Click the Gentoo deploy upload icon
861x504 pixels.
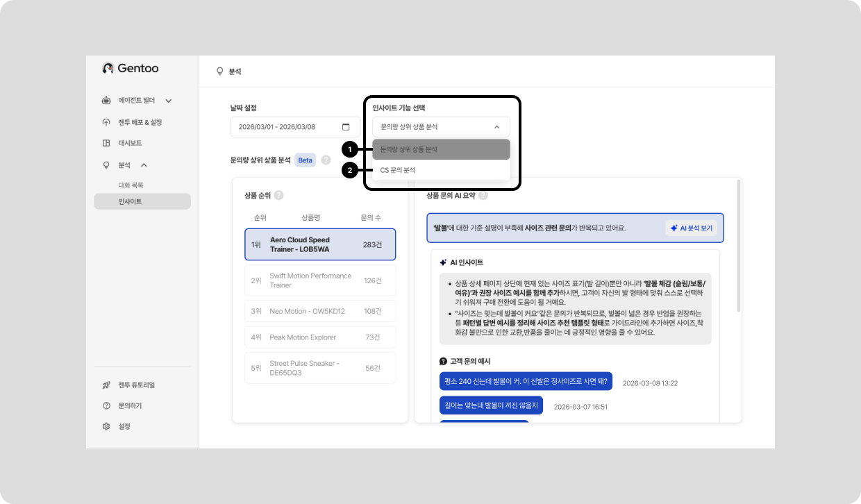[x=106, y=122]
